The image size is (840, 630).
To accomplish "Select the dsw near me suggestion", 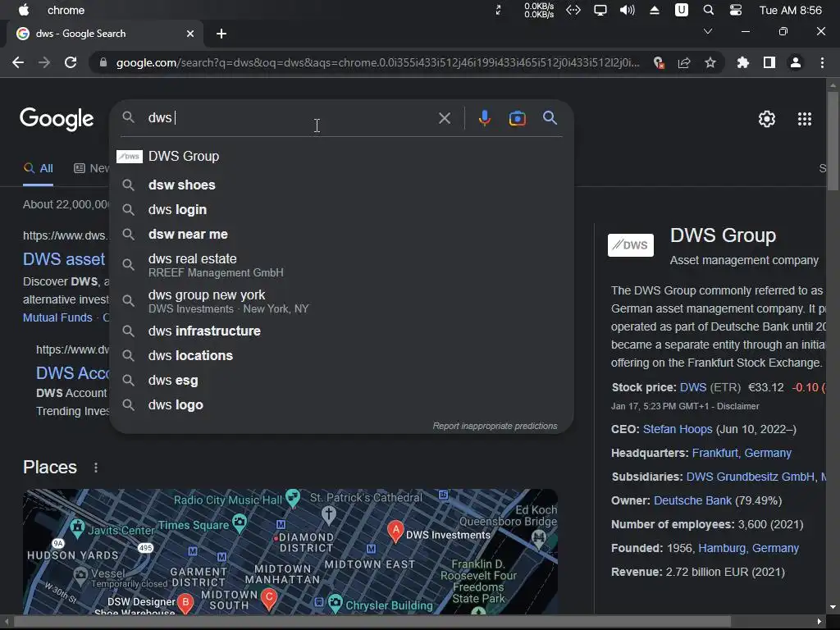I will (x=341, y=234).
